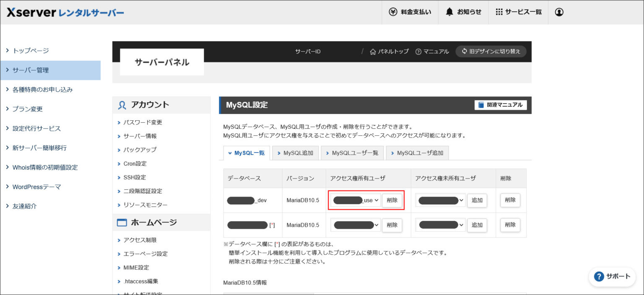Open the MySQLユーザ一覧 tab
Image resolution: width=644 pixels, height=295 pixels.
(x=352, y=153)
